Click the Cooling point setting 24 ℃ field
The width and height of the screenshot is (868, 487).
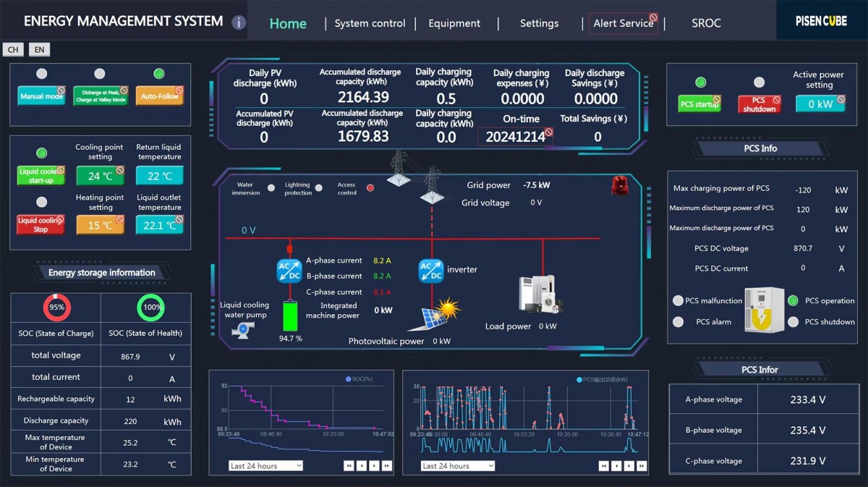[x=100, y=176]
